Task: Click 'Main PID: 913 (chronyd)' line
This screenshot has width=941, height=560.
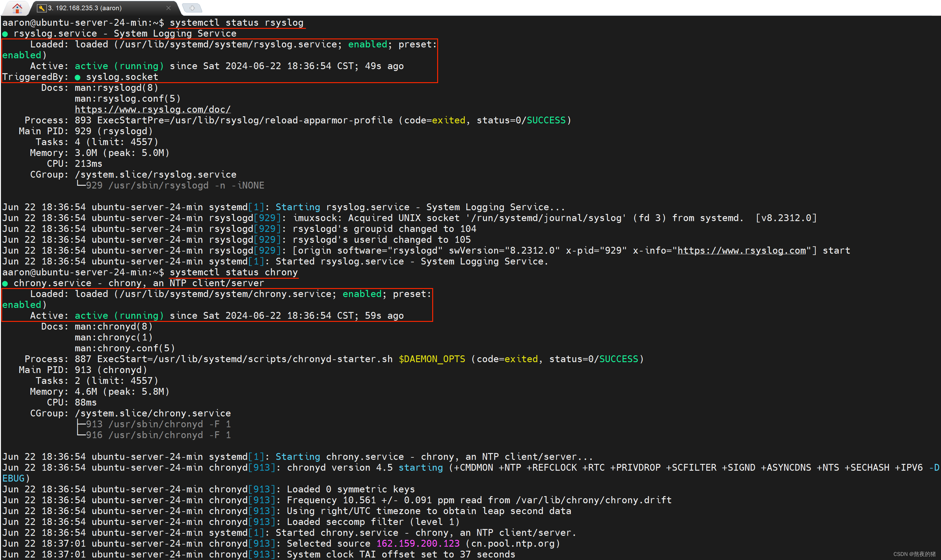Action: point(83,370)
